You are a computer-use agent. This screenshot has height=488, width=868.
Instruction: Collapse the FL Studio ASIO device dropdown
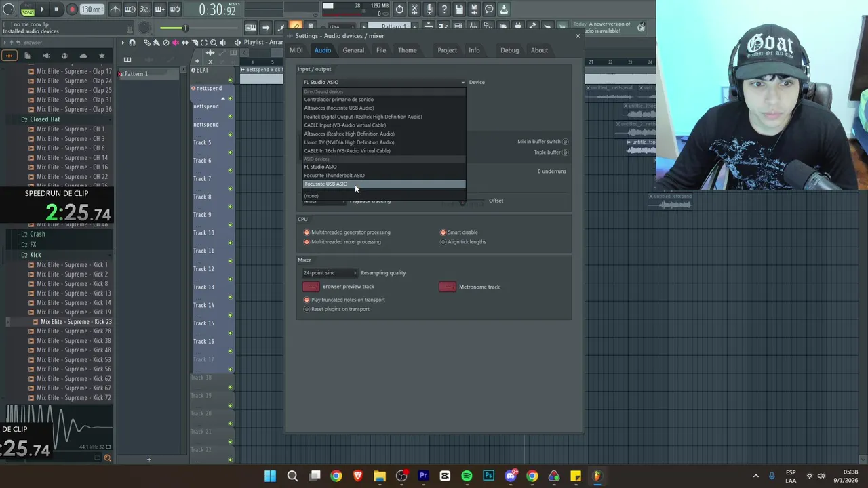tap(384, 82)
